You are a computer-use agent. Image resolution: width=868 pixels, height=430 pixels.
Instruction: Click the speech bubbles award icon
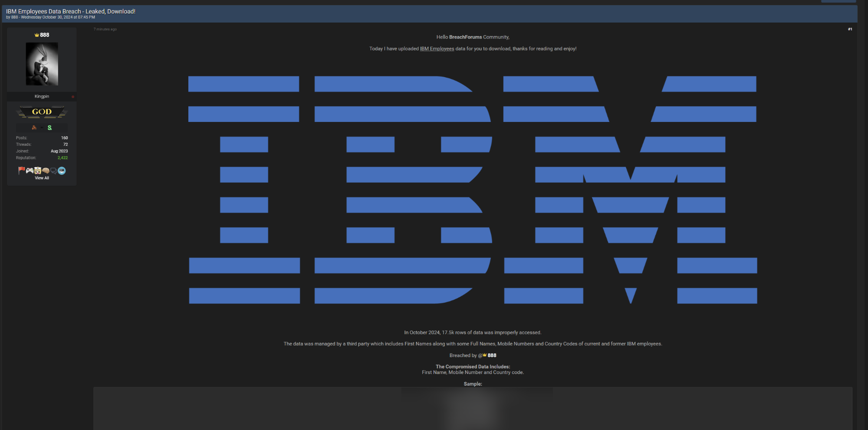pos(53,171)
